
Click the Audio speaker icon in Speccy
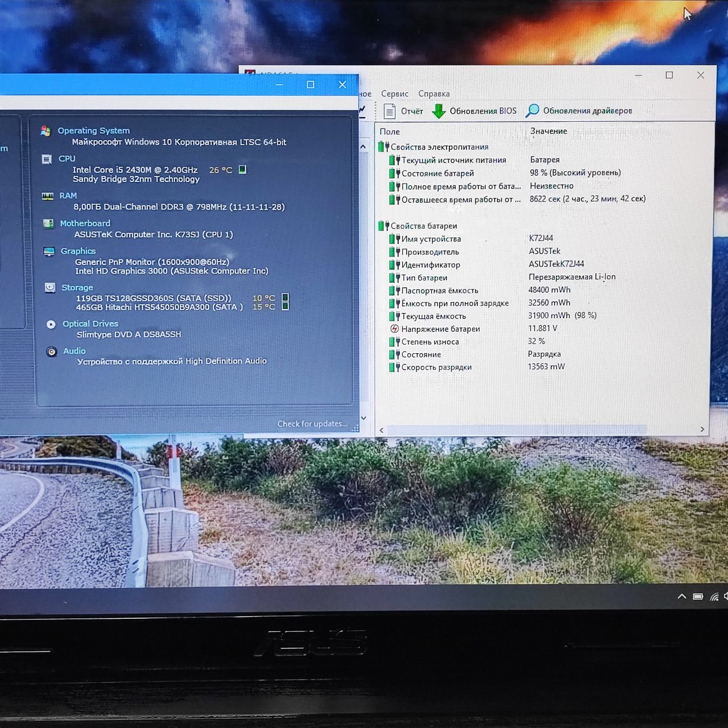click(x=52, y=351)
